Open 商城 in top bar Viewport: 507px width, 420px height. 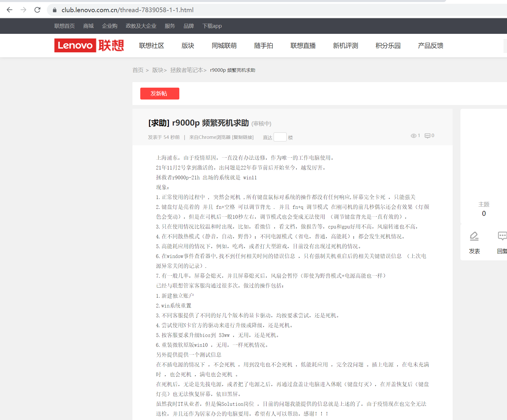coord(89,26)
